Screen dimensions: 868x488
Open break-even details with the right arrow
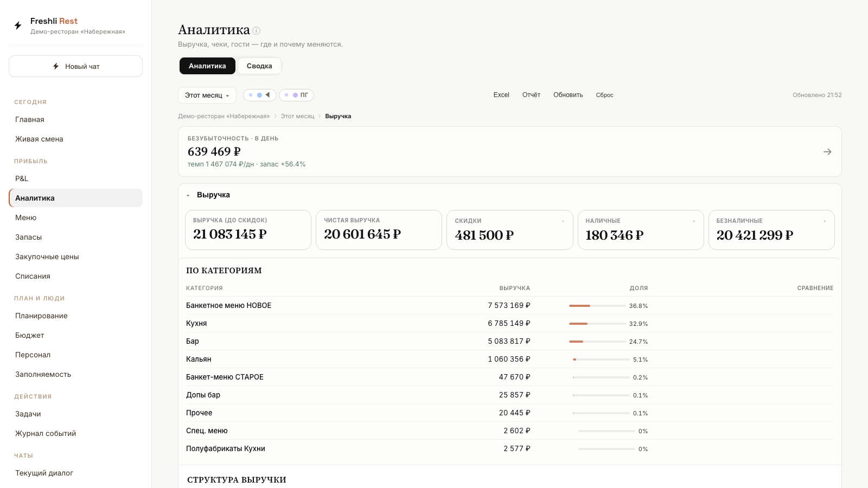(827, 152)
